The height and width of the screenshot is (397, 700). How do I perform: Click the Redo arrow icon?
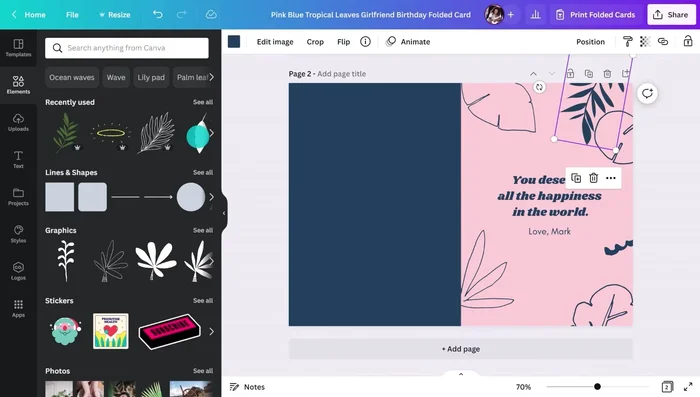[x=181, y=14]
